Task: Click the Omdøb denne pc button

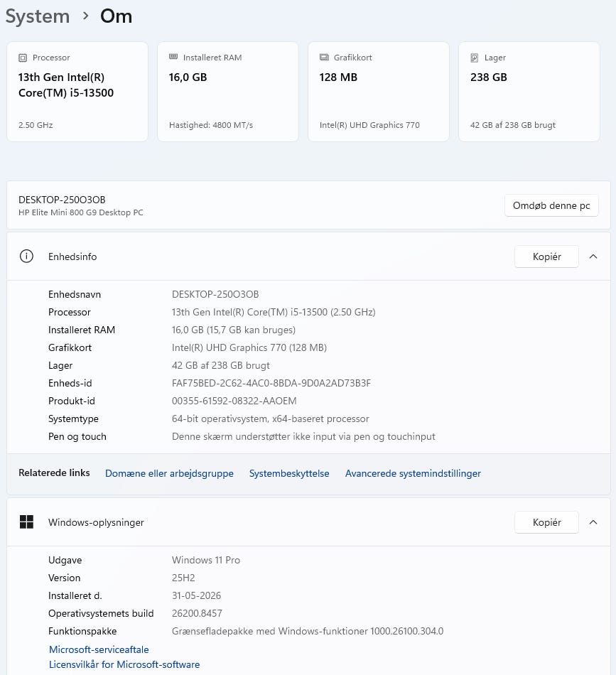Action: click(x=551, y=205)
